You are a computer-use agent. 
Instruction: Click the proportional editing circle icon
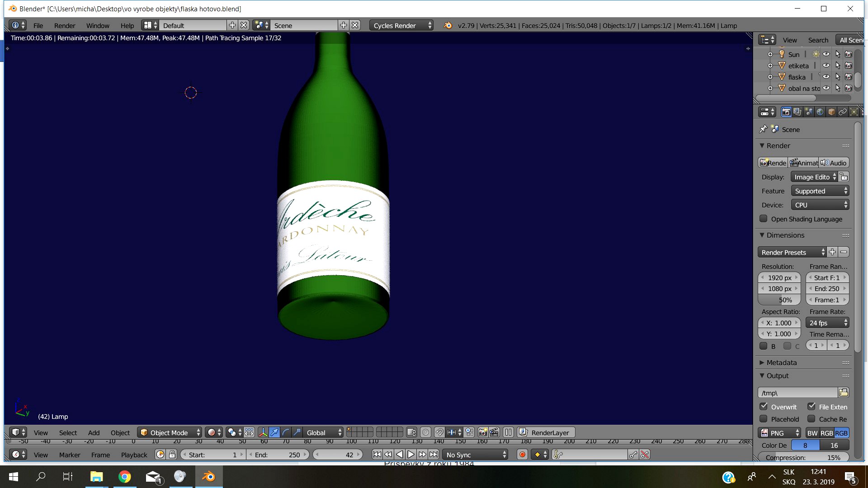425,432
